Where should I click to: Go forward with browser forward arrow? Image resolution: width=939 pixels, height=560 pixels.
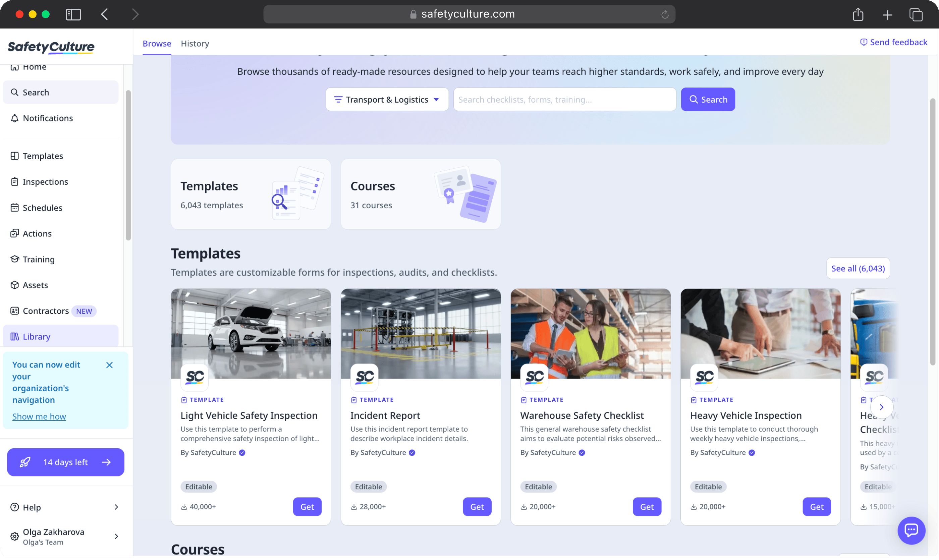[135, 14]
